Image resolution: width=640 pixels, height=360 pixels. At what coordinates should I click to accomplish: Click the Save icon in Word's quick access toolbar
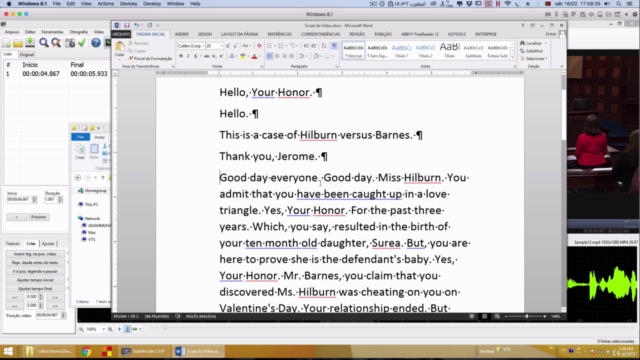click(x=127, y=25)
